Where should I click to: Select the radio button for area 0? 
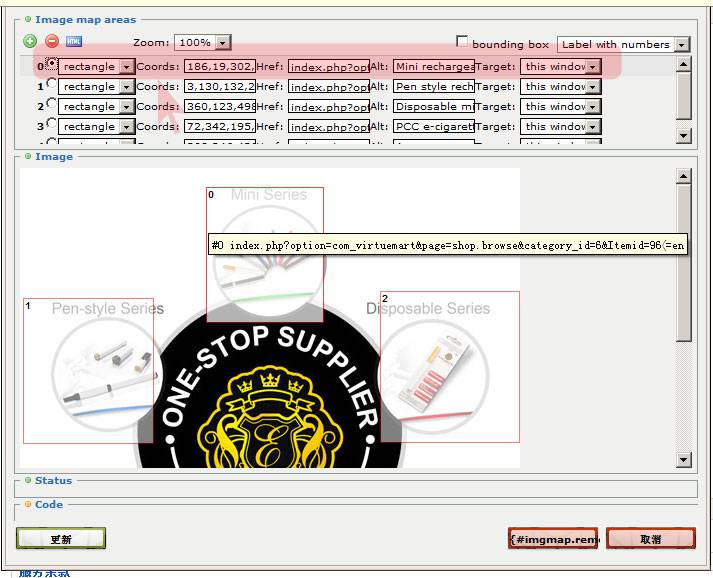pos(52,64)
